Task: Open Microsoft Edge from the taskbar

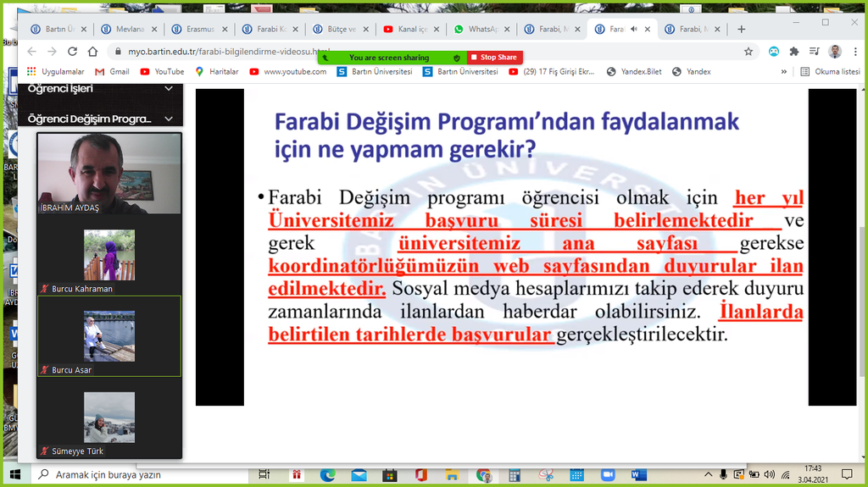Action: pyautogui.click(x=327, y=475)
